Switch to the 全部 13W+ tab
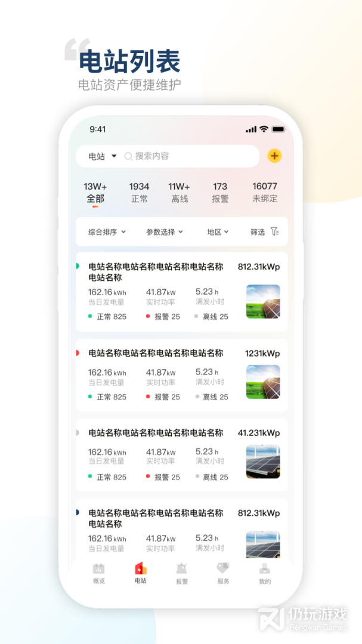 [95, 193]
